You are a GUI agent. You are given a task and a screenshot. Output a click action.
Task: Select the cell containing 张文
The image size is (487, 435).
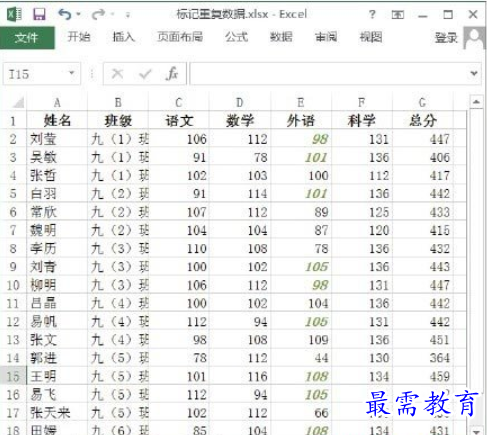click(x=57, y=340)
